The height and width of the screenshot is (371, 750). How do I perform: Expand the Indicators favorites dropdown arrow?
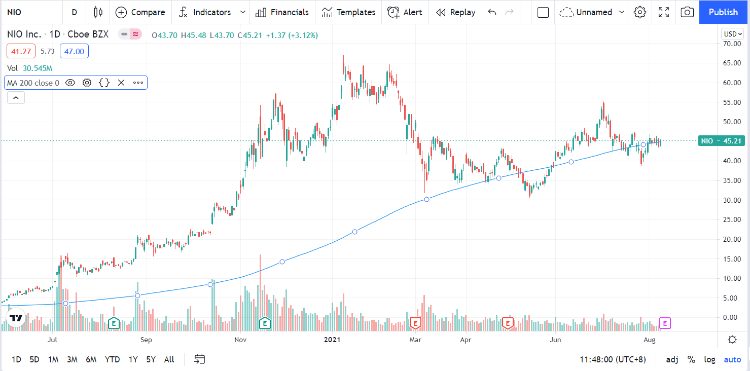click(x=243, y=12)
